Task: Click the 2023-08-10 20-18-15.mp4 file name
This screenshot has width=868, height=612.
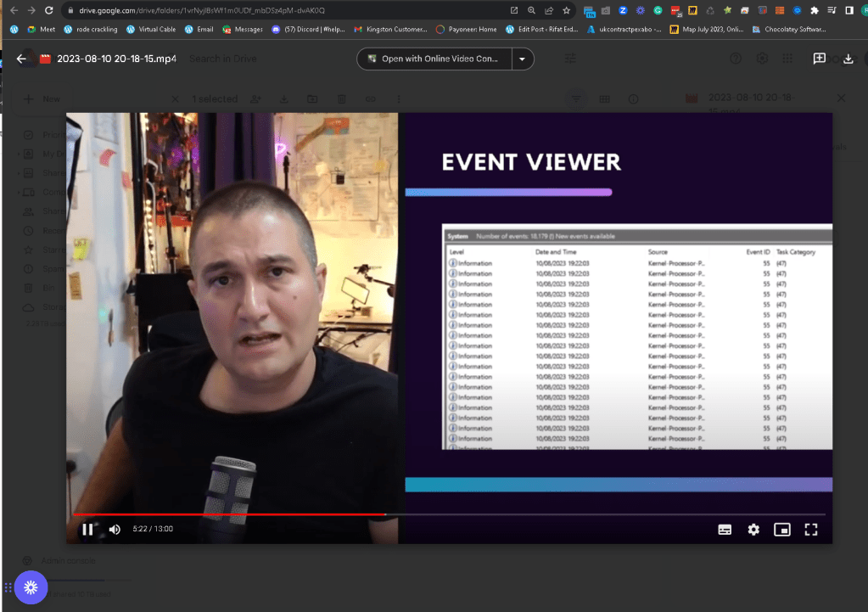Action: pos(117,59)
